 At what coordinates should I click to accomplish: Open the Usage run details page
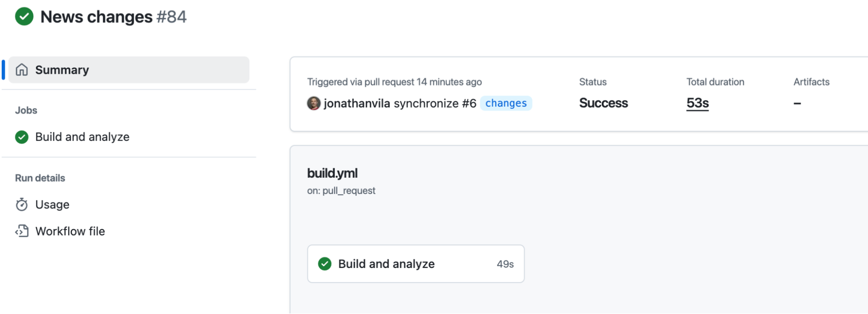52,205
